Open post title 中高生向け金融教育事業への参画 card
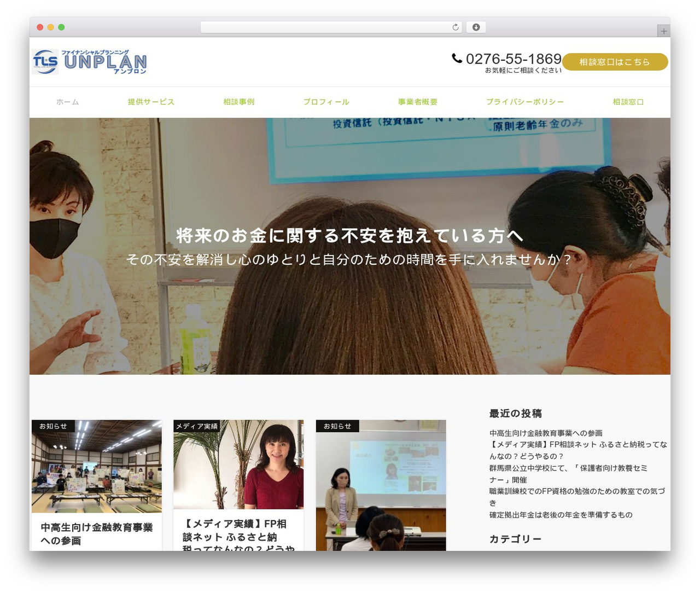Screen dimensions: 700x593 click(x=97, y=534)
